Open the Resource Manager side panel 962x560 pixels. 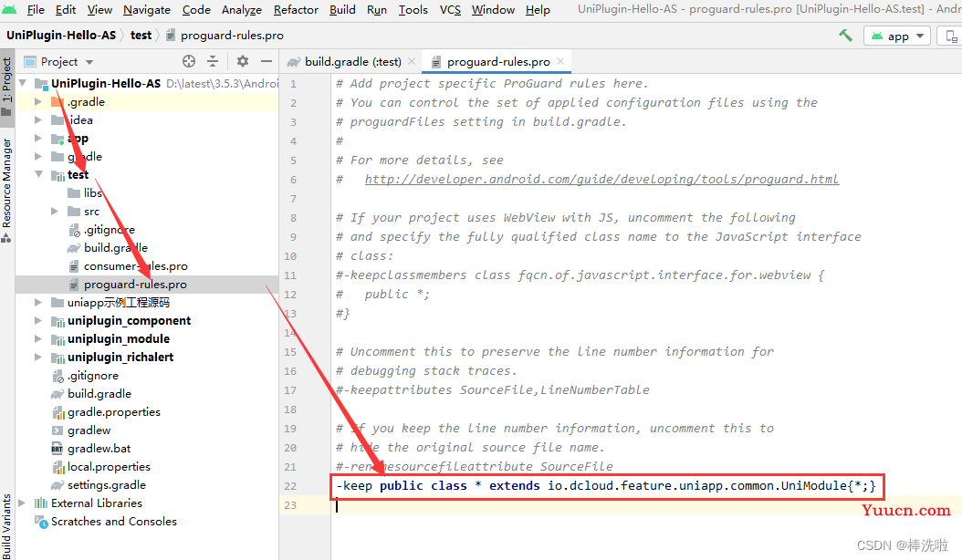click(x=6, y=184)
